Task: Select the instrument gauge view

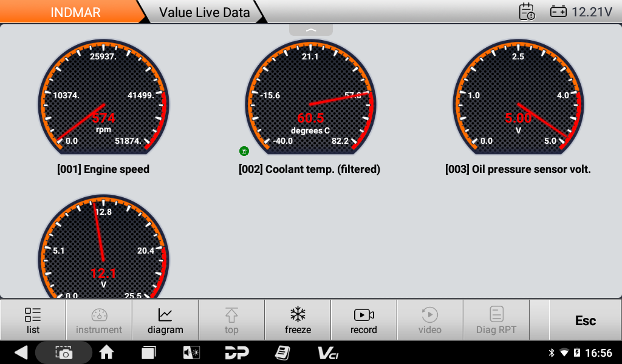Action: click(99, 320)
